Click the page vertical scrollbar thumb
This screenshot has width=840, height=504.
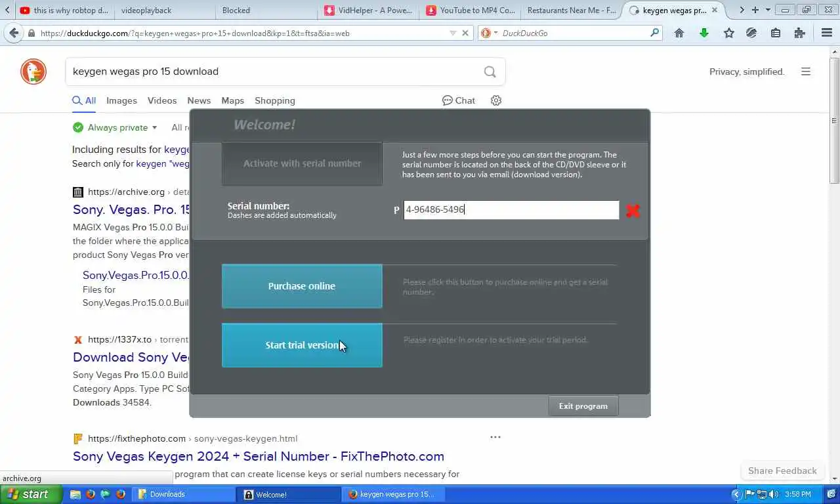point(834,121)
